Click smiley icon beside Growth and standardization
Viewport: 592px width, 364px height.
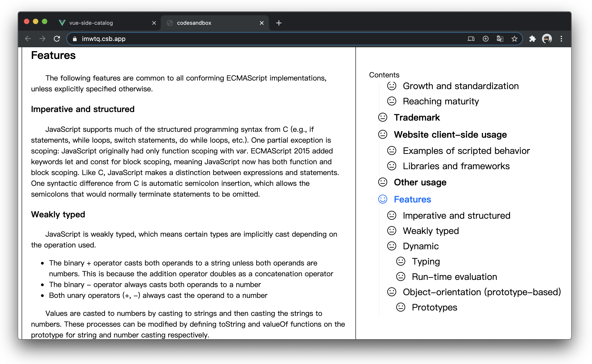(x=392, y=86)
